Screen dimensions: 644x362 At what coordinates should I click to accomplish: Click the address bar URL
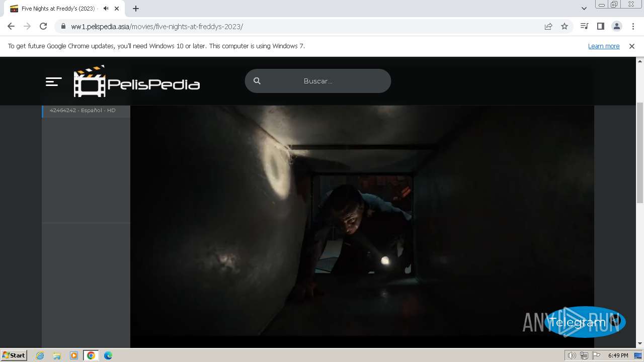pyautogui.click(x=157, y=27)
